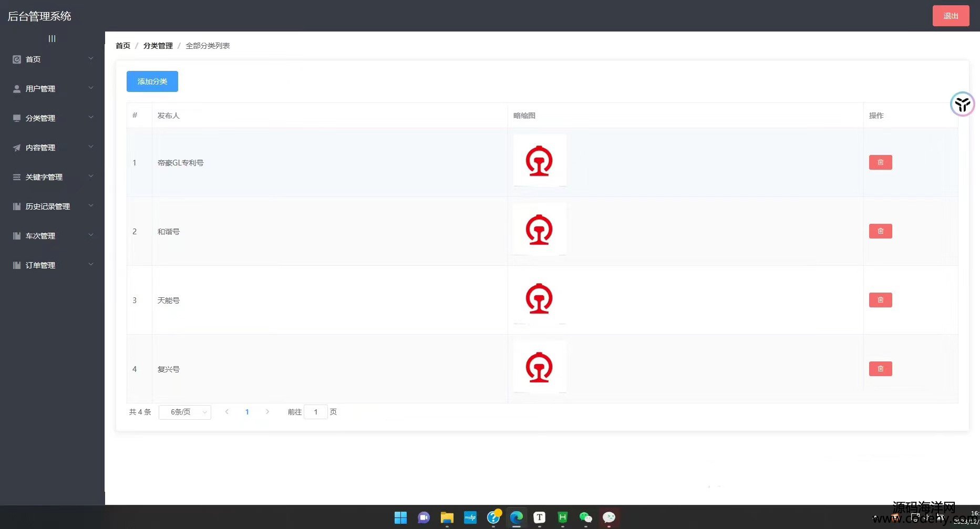Select page 1 in the pagination
Viewport: 980px width, 529px height.
coord(247,412)
